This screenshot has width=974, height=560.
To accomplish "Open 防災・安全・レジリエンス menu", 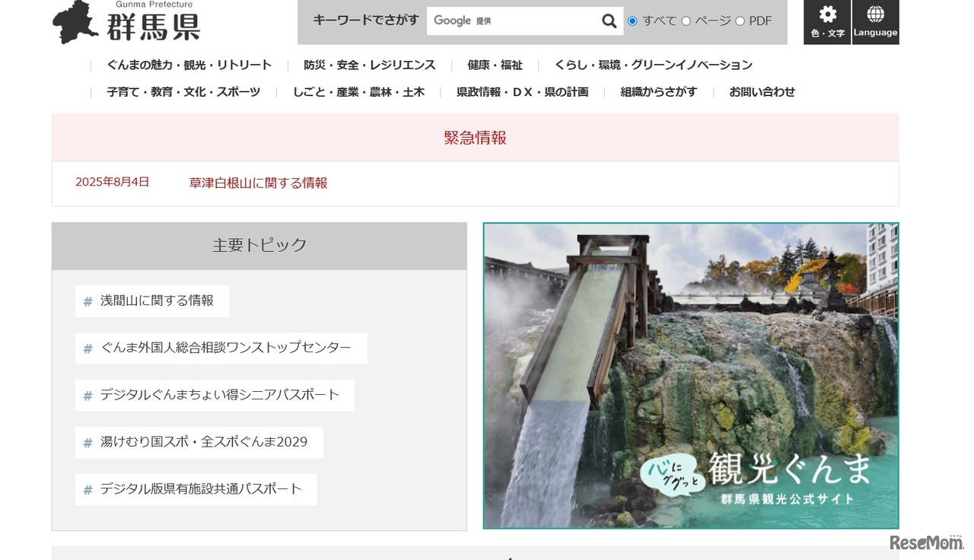I will tap(370, 65).
